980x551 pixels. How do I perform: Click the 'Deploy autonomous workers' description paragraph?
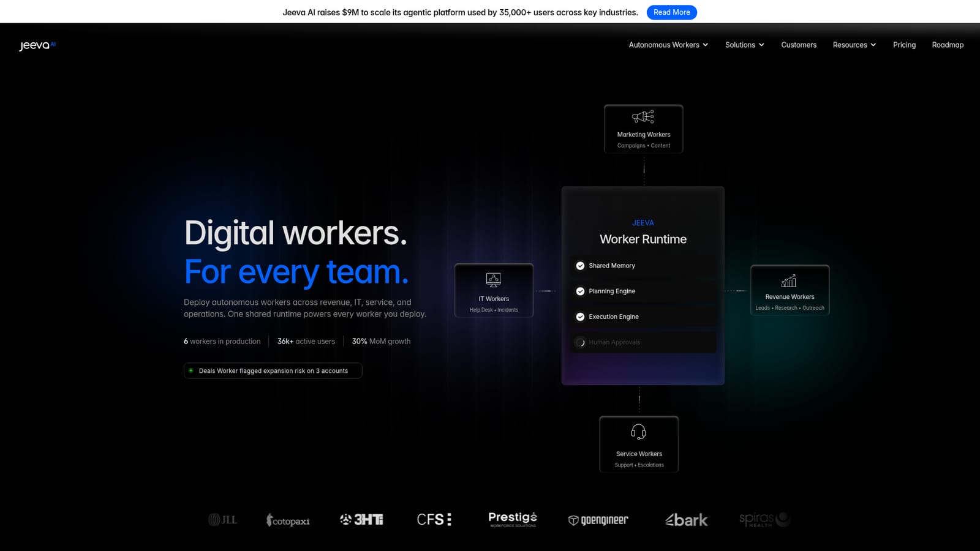pos(305,308)
